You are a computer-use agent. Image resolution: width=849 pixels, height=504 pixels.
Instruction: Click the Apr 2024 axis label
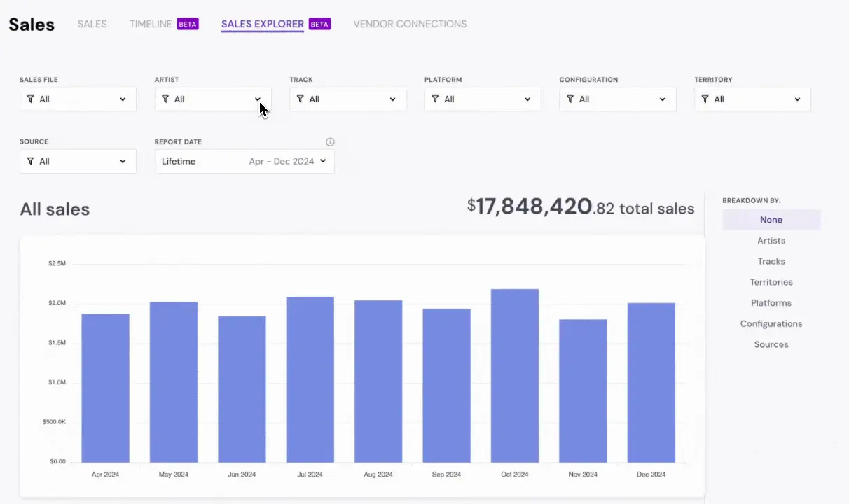pyautogui.click(x=106, y=475)
